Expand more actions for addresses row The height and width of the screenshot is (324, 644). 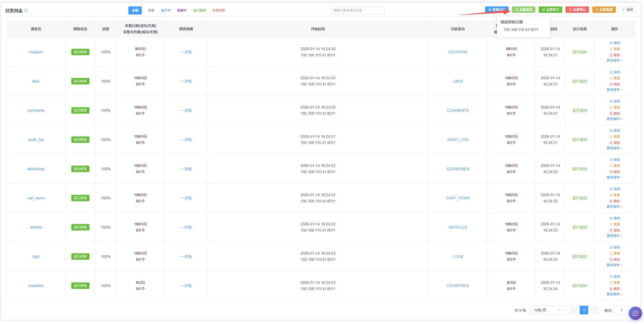(614, 177)
